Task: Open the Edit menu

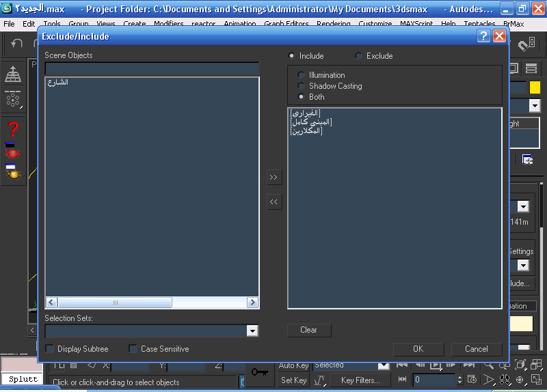Action: (29, 24)
